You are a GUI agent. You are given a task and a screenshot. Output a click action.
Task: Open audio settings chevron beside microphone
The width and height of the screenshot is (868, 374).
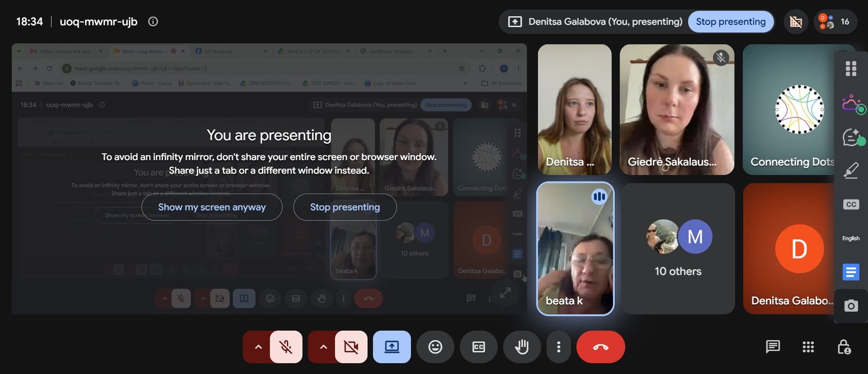pyautogui.click(x=258, y=347)
